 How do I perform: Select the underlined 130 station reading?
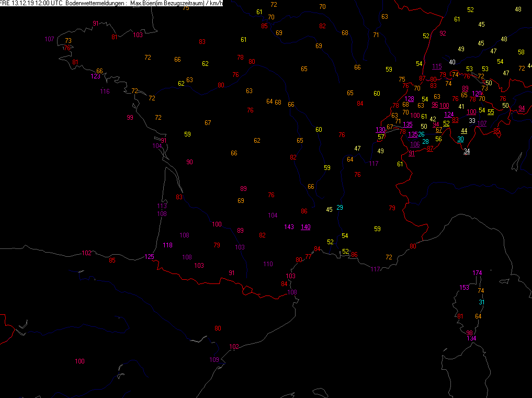pos(381,130)
